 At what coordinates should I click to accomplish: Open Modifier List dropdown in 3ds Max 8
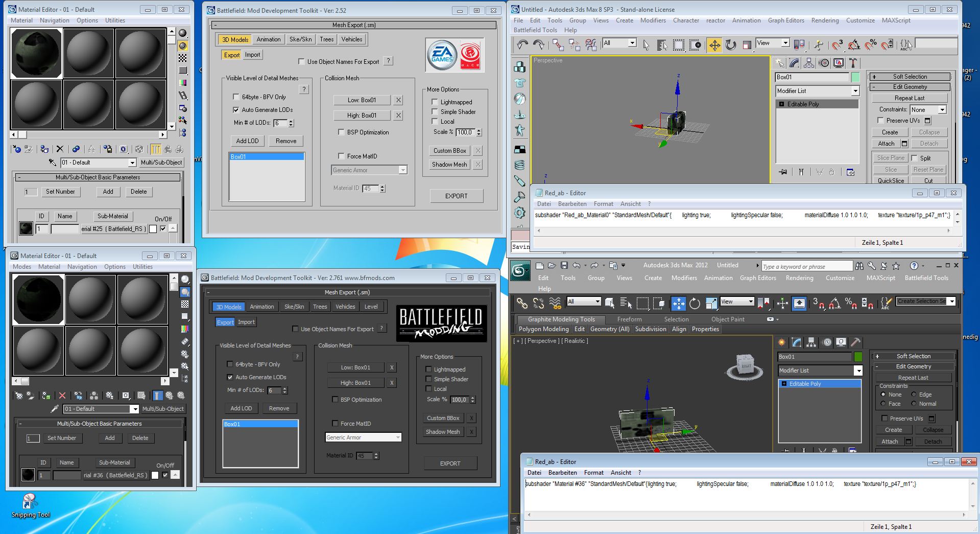(x=818, y=91)
